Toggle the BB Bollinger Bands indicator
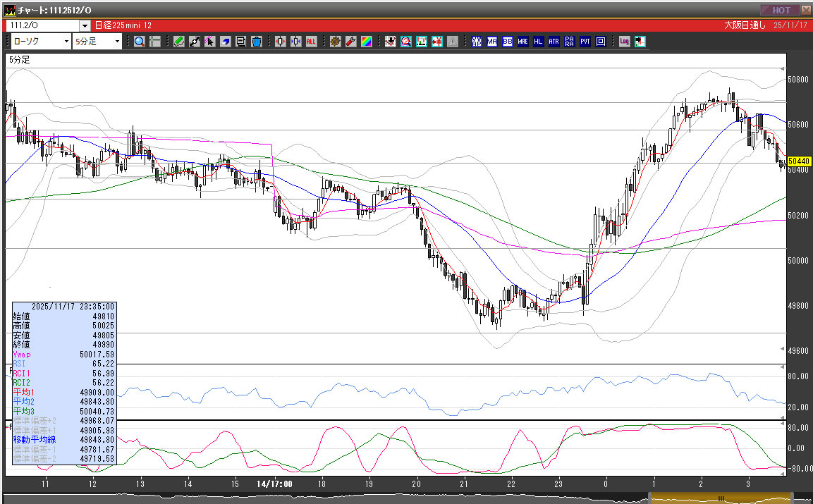Viewport: 813px width, 504px height. coord(508,42)
